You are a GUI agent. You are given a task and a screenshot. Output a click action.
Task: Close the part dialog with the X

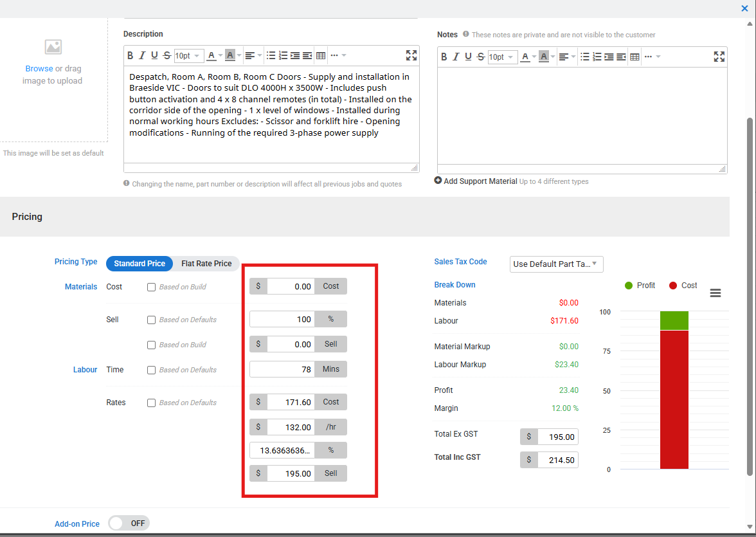744,8
